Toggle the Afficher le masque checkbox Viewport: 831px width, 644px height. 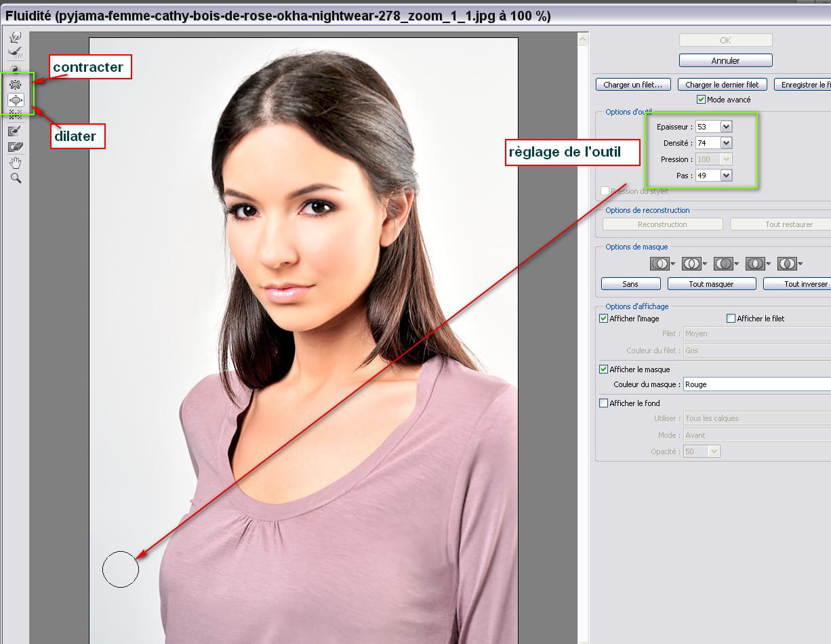coord(604,369)
